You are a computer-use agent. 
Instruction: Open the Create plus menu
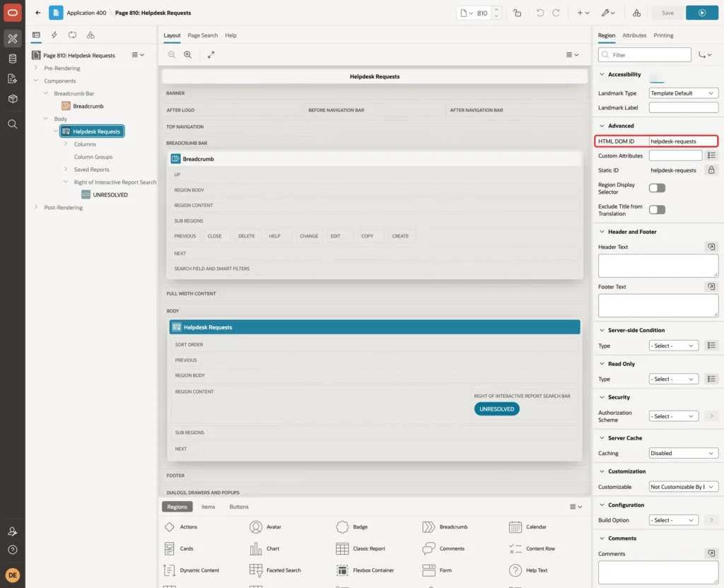583,13
